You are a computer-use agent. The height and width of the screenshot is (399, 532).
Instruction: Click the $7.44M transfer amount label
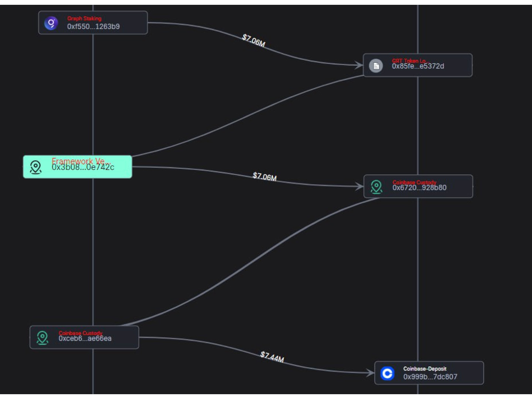click(x=272, y=357)
